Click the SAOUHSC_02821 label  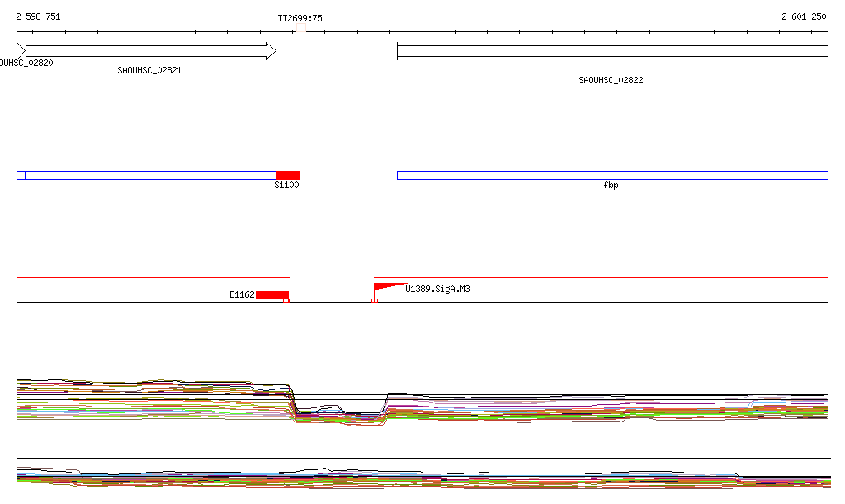[149, 71]
